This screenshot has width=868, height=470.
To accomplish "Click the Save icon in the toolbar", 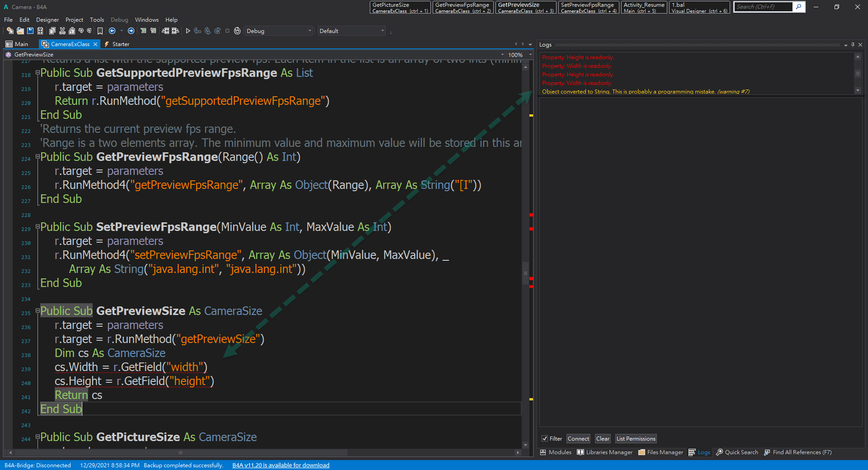I will [x=30, y=31].
